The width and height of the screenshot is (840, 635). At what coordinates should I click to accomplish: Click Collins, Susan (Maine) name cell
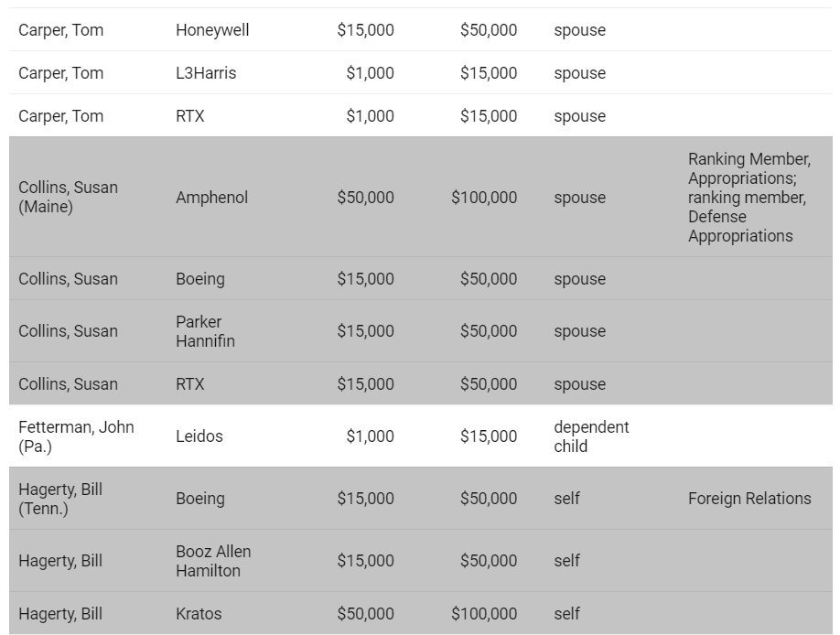[68, 197]
